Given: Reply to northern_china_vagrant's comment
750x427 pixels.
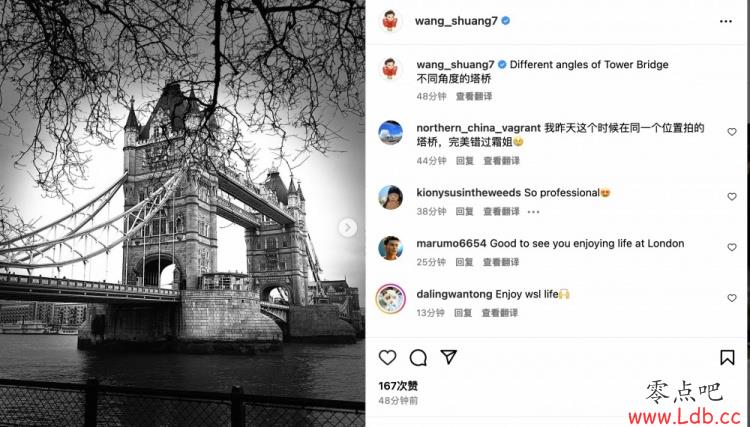Looking at the screenshot, I should [464, 161].
